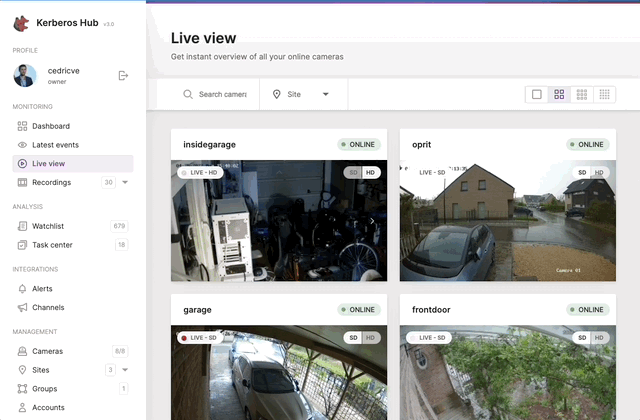Click the Alerts bell icon

[22, 289]
